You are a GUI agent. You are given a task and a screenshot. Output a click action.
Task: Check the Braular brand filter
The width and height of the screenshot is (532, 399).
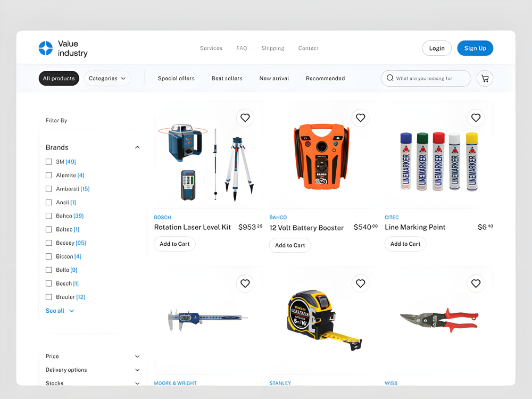[49, 297]
